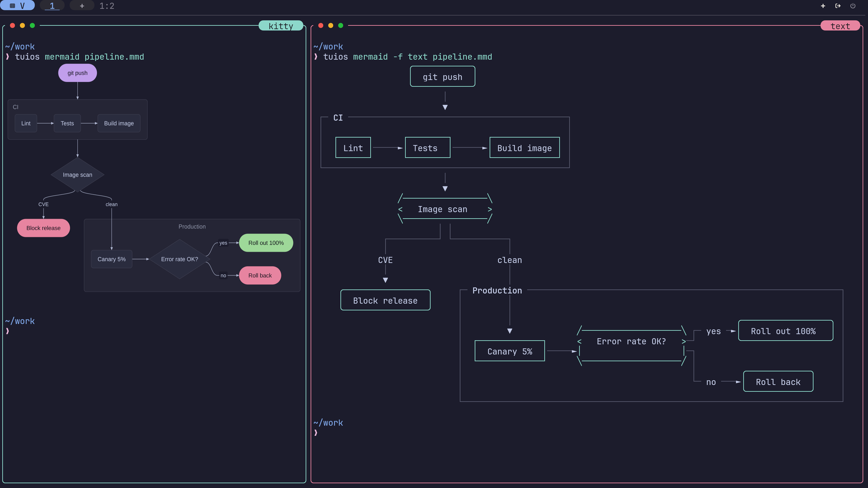Click the Image scan shape in text window
This screenshot has height=488, width=868.
pos(445,209)
